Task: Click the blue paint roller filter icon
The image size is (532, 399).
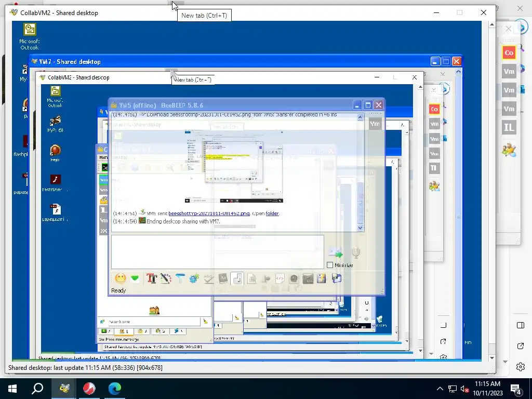Action: coord(180,278)
